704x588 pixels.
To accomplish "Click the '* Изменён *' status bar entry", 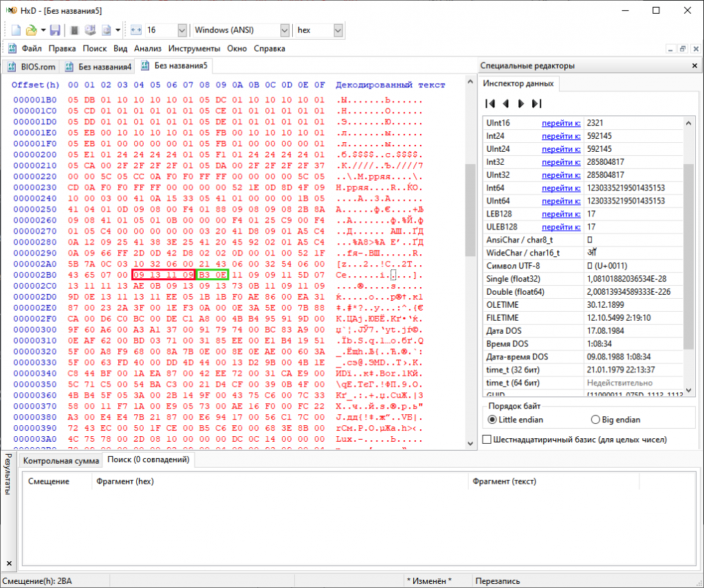I will click(429, 581).
